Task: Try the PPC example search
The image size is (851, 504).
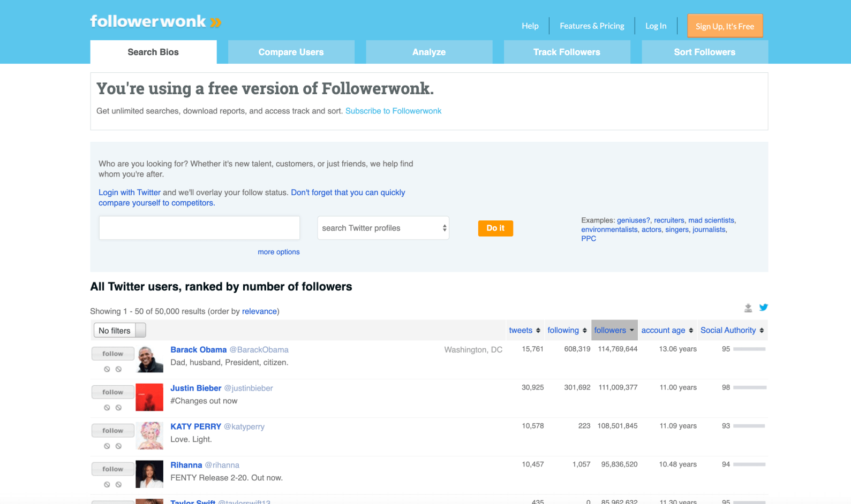Action: coord(589,239)
